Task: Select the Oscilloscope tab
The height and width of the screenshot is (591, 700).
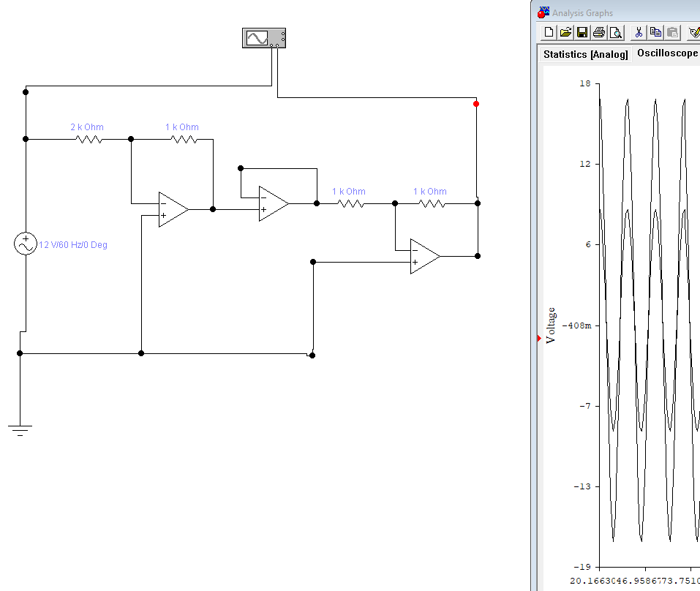Action: 667,53
